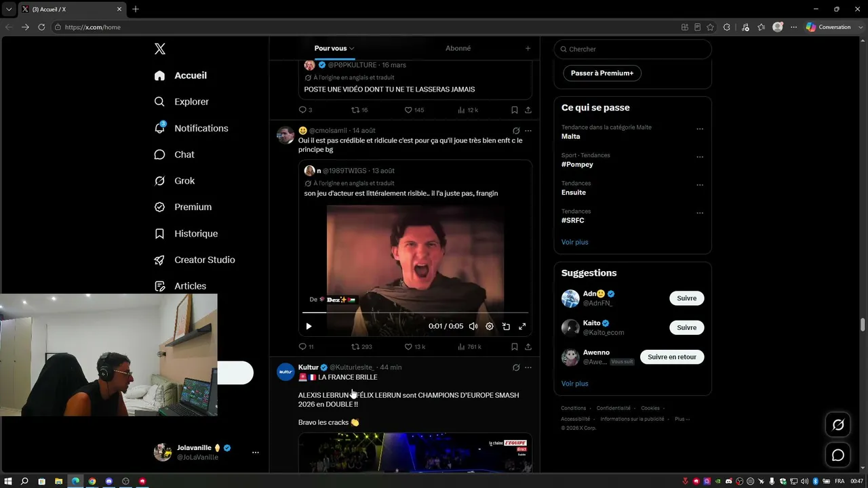The width and height of the screenshot is (868, 488).
Task: Open more options for the #SRFC trend
Action: (700, 213)
